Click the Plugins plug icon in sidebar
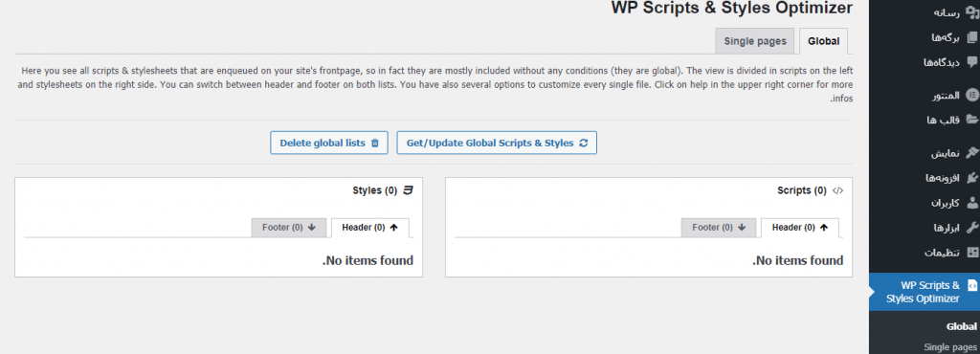 click(x=972, y=178)
